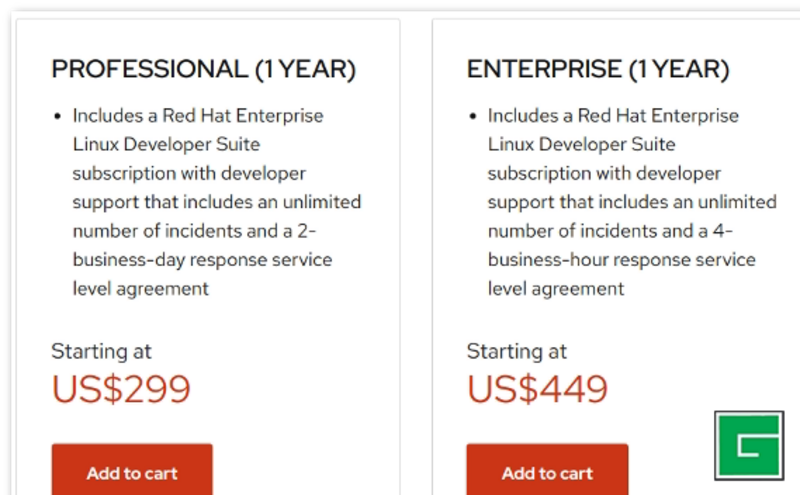This screenshot has height=495, width=800.
Task: Select the US$299 price
Action: pos(121,389)
